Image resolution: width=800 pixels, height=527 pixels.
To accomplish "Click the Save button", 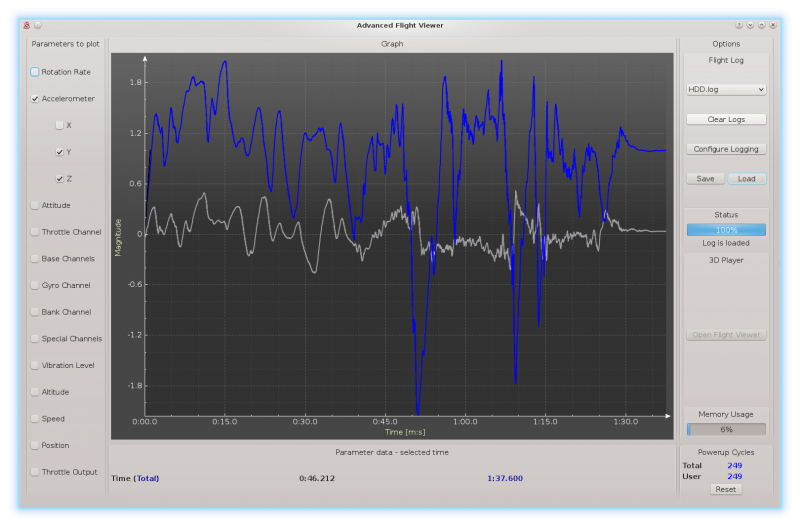I will (x=705, y=179).
